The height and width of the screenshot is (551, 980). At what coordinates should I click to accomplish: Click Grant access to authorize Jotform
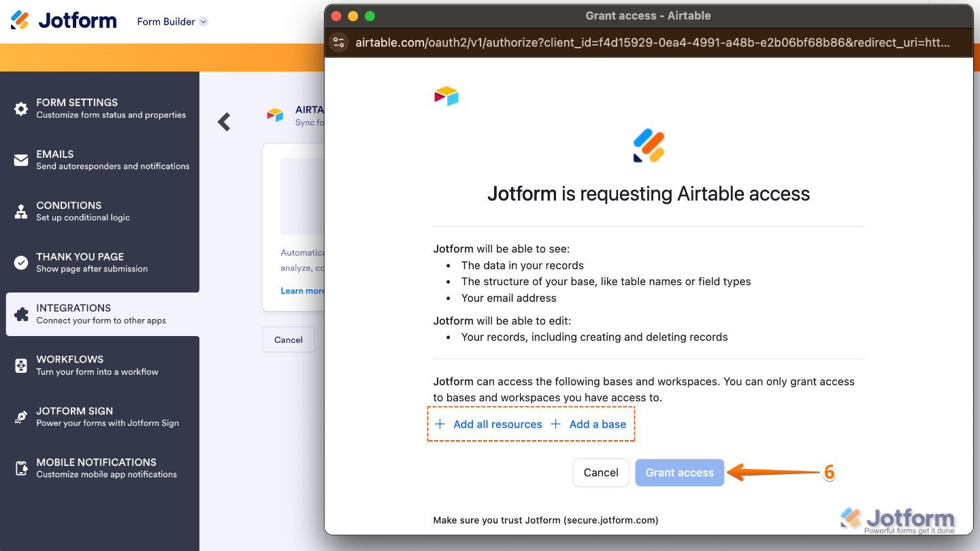coord(679,472)
